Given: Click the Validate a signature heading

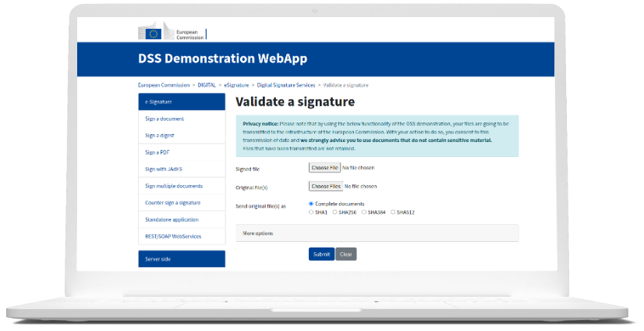Looking at the screenshot, I should (x=295, y=101).
